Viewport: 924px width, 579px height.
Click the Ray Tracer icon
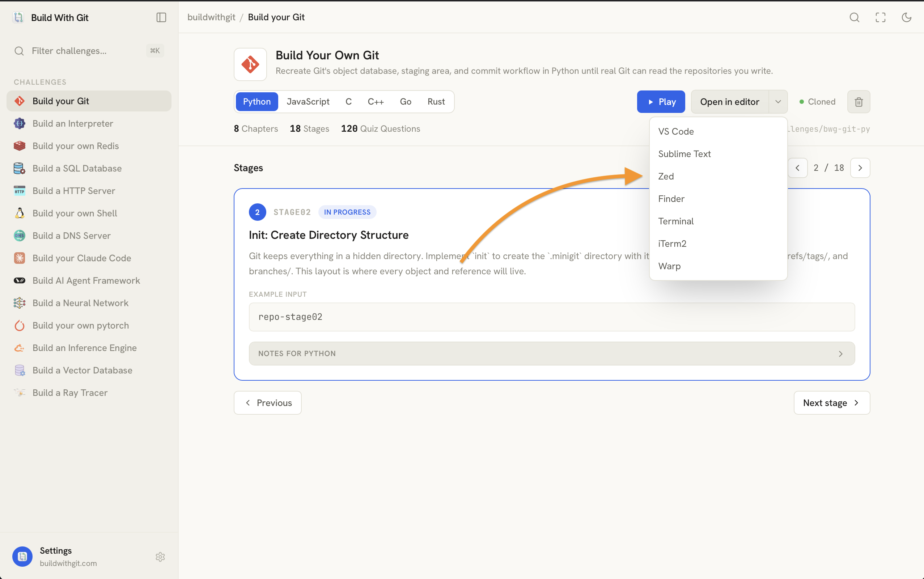pos(20,393)
